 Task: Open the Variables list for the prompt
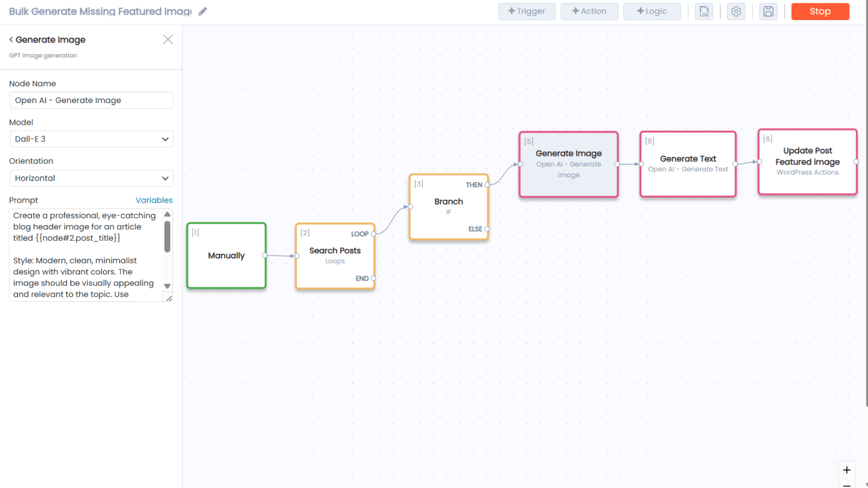[154, 200]
